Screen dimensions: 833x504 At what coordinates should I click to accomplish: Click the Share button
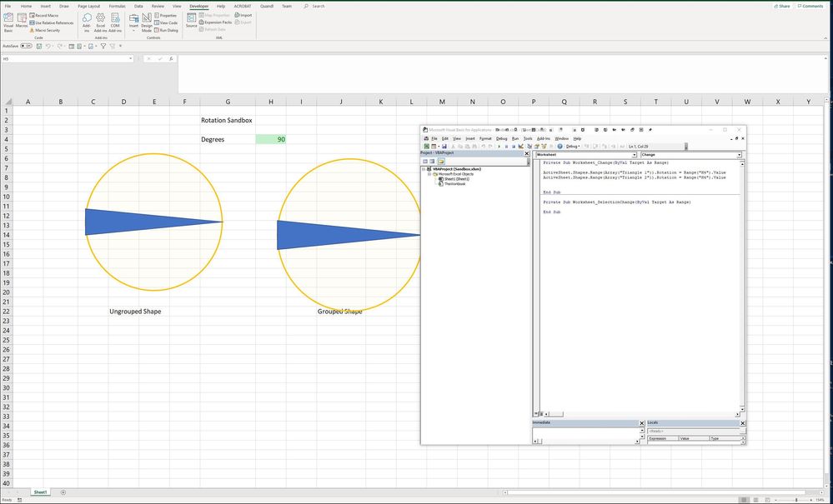(782, 7)
